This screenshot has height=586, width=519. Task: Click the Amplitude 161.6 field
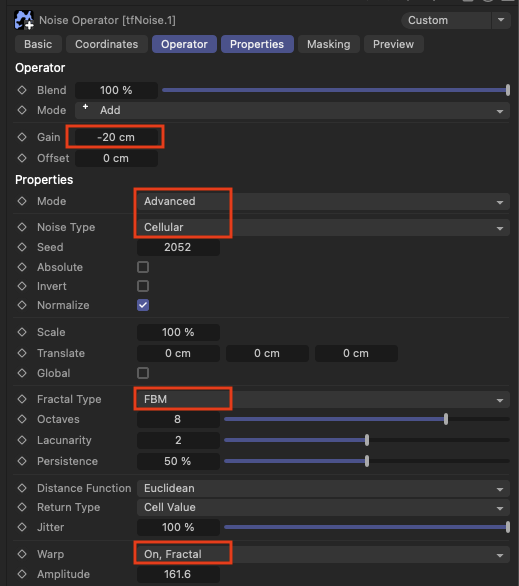tap(178, 574)
